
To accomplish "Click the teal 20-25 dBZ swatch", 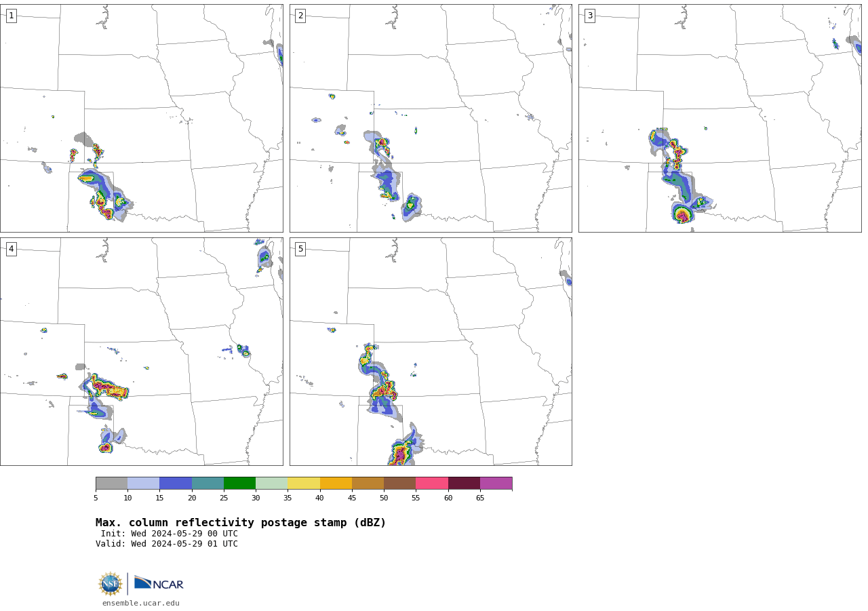I will pyautogui.click(x=208, y=483).
